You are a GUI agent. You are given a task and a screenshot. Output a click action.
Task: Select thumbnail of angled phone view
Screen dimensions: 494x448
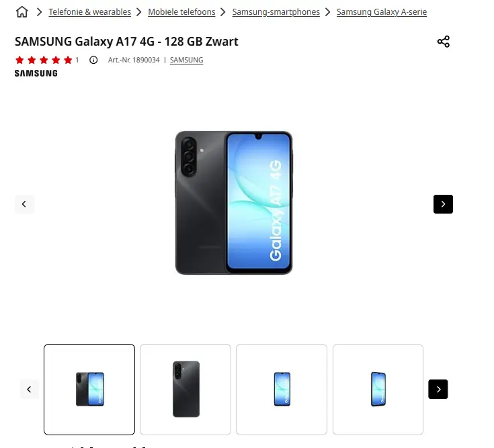click(378, 390)
